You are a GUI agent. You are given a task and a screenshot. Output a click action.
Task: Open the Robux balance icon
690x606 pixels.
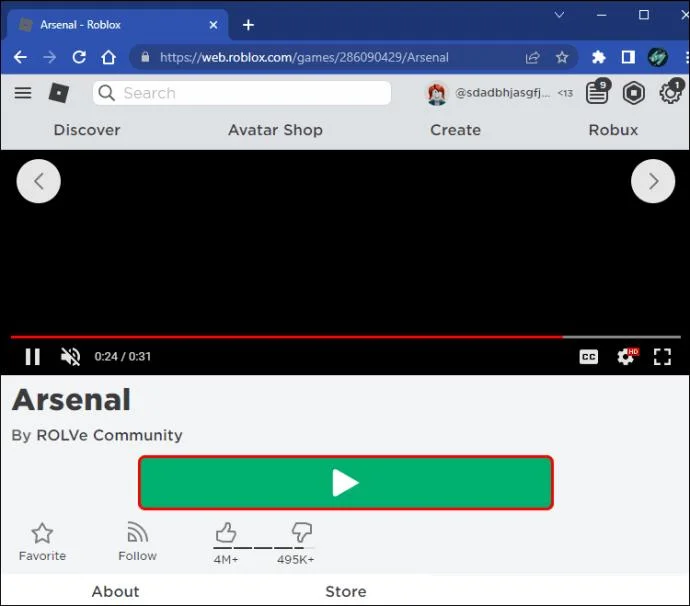[634, 93]
